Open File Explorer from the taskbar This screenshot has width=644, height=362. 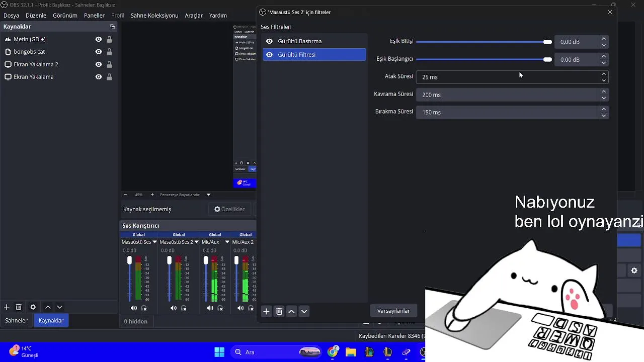351,352
